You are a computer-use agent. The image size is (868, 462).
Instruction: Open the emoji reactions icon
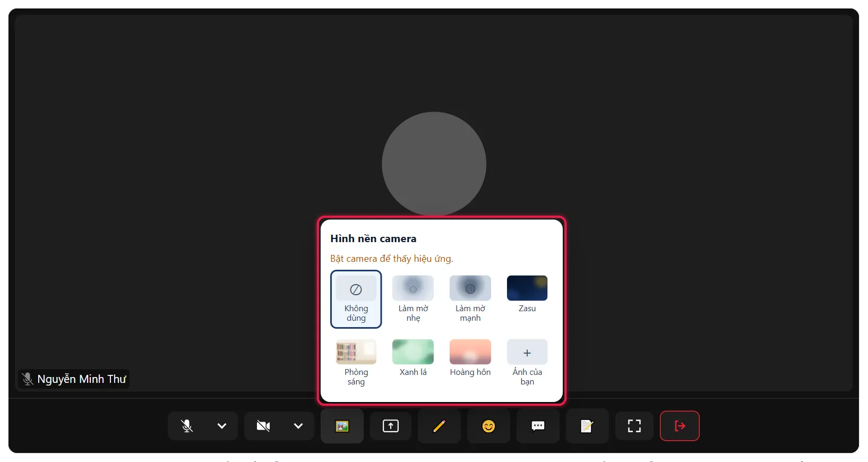pos(488,426)
